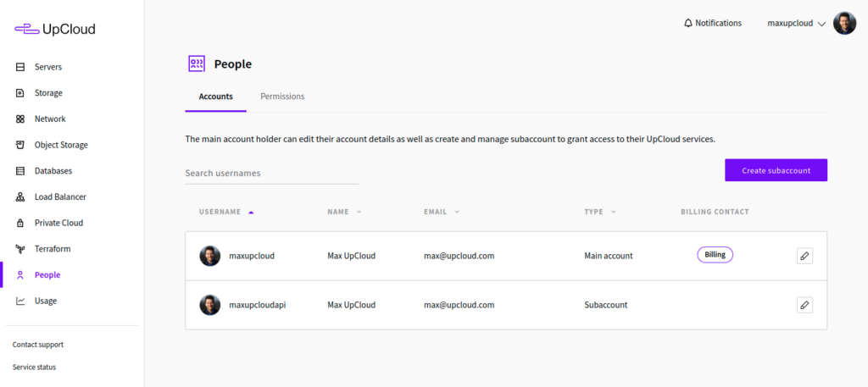Image resolution: width=868 pixels, height=387 pixels.
Task: Sort by Username column arrow
Action: coord(251,212)
